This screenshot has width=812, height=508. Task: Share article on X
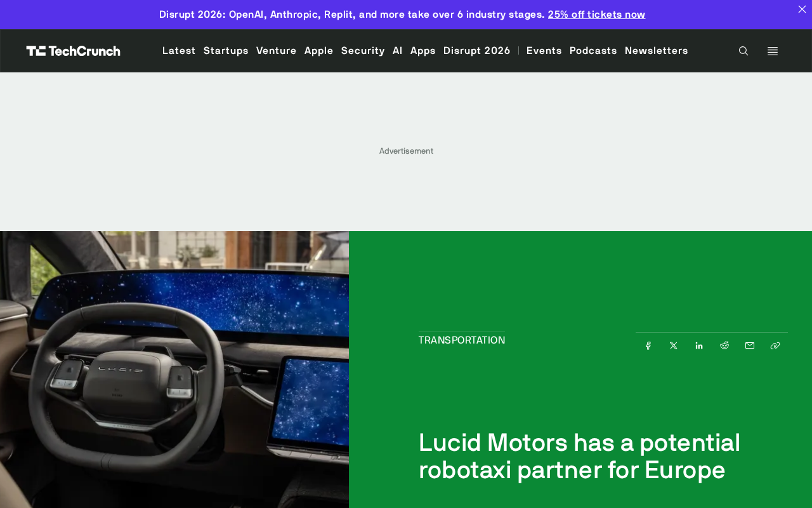click(x=674, y=345)
